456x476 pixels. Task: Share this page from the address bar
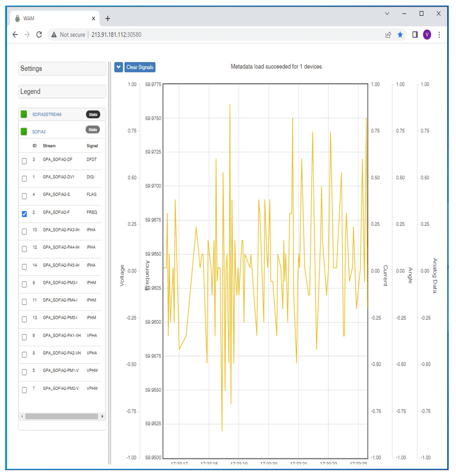tap(388, 35)
